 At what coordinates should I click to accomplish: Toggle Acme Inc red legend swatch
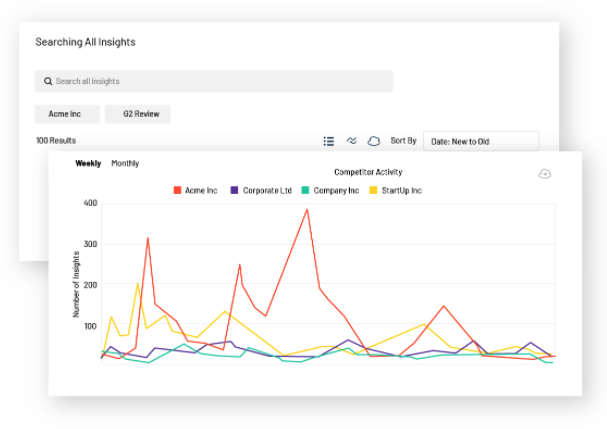coord(177,190)
